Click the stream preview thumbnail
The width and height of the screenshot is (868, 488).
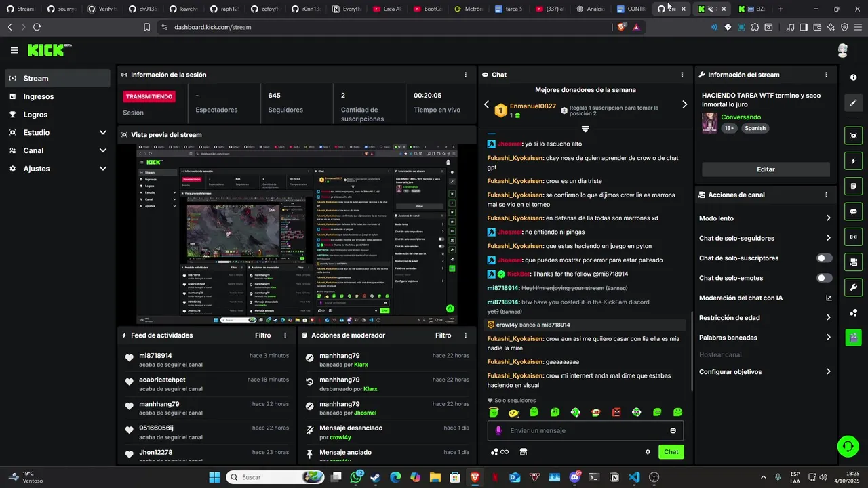[x=297, y=235]
